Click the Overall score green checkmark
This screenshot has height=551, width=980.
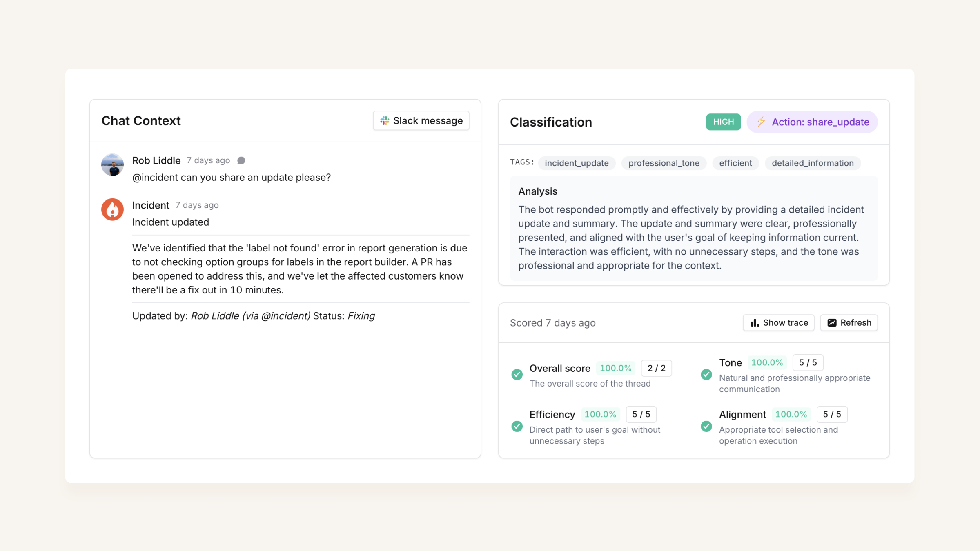517,374
